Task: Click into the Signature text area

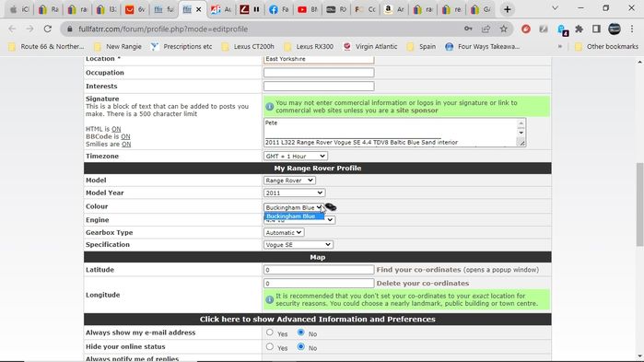Action: coord(391,133)
